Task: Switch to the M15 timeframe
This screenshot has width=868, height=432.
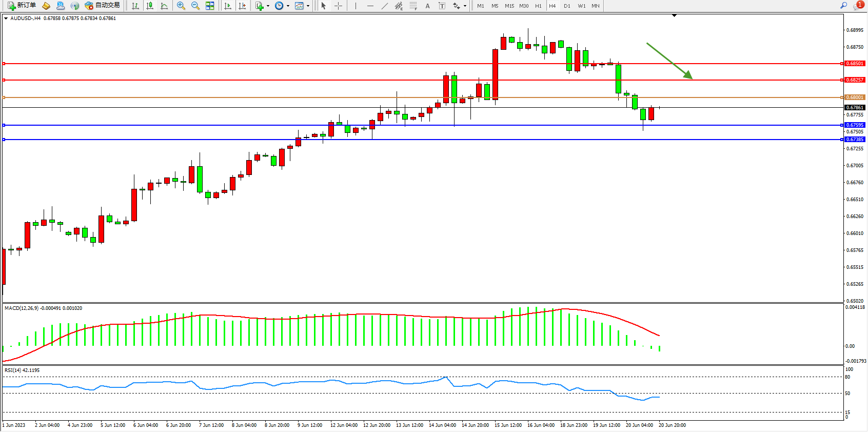Action: tap(509, 6)
